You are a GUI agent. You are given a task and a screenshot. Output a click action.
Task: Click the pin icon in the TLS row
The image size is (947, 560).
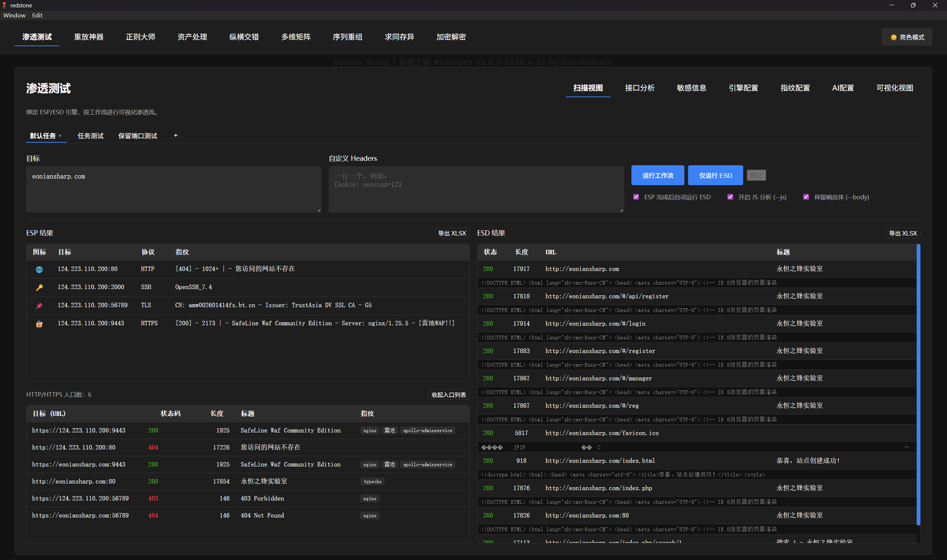pos(39,306)
